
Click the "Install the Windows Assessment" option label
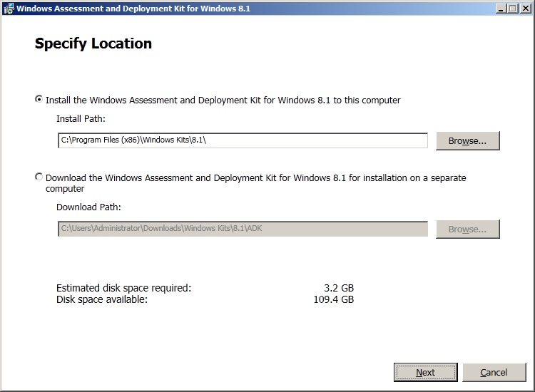pyautogui.click(x=223, y=100)
